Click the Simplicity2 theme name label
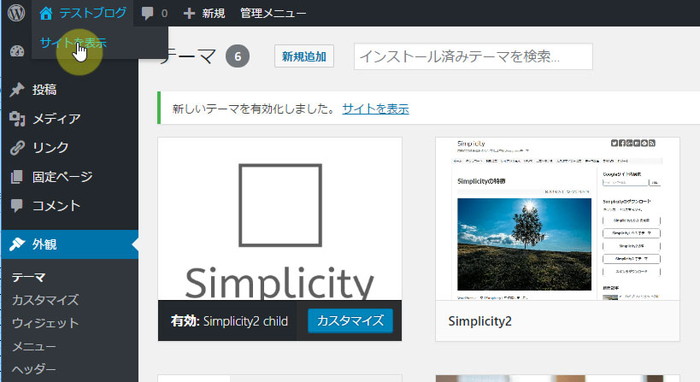 pos(480,321)
